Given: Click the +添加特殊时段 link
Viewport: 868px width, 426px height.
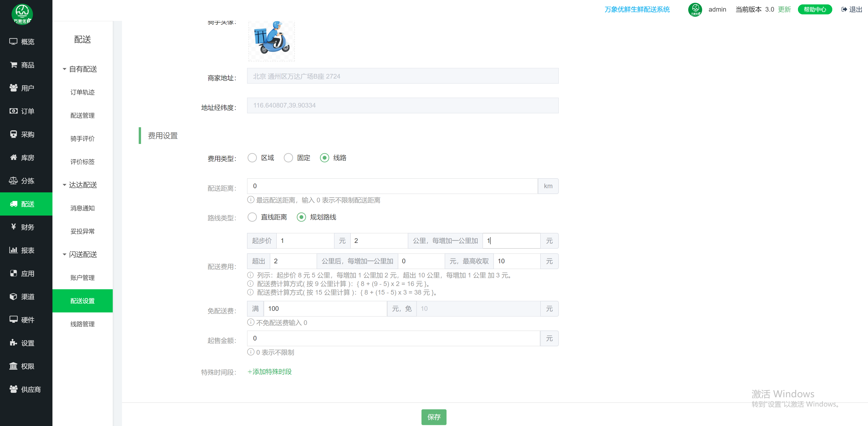Looking at the screenshot, I should (270, 372).
